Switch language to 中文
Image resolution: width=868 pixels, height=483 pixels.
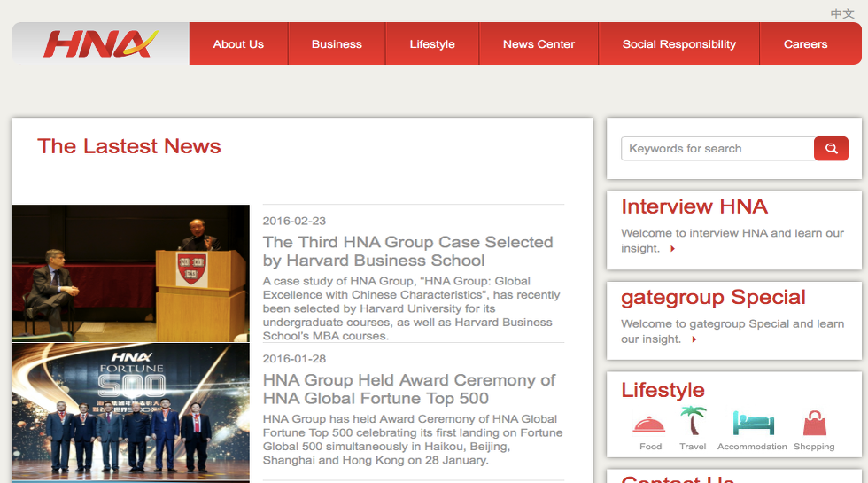[x=841, y=13]
